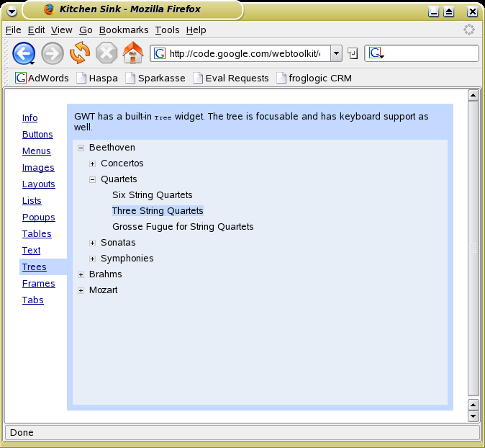The height and width of the screenshot is (448, 485).
Task: Open the Bookmarks menu
Action: tap(124, 30)
